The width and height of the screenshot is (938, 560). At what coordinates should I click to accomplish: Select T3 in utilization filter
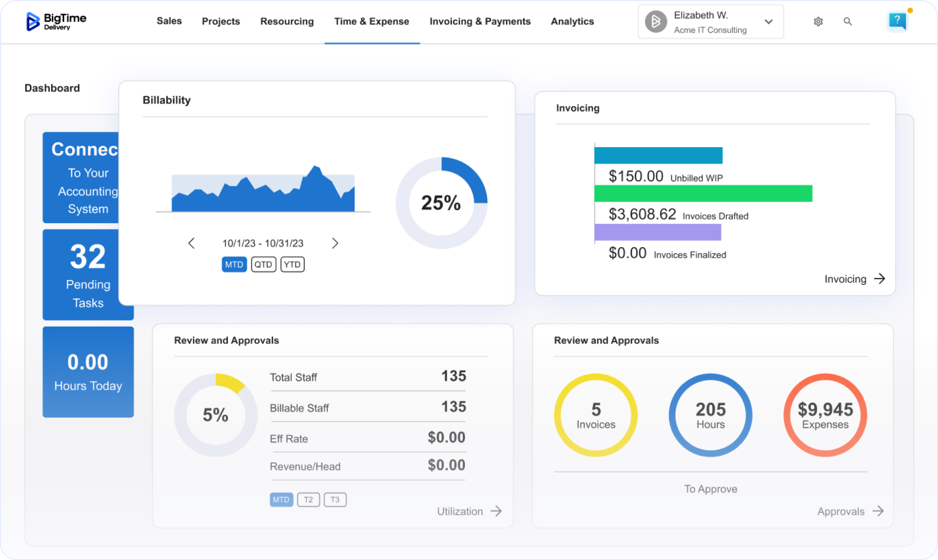335,499
